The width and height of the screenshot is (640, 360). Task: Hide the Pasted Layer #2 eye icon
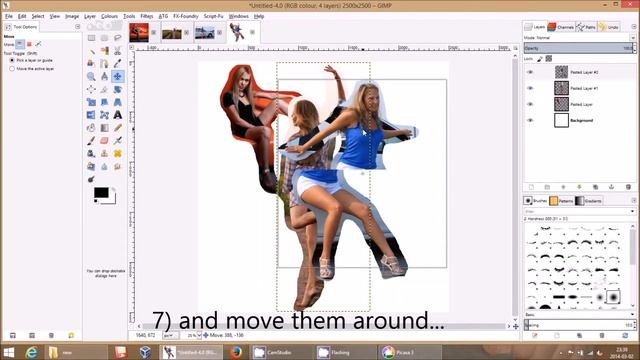tap(530, 72)
